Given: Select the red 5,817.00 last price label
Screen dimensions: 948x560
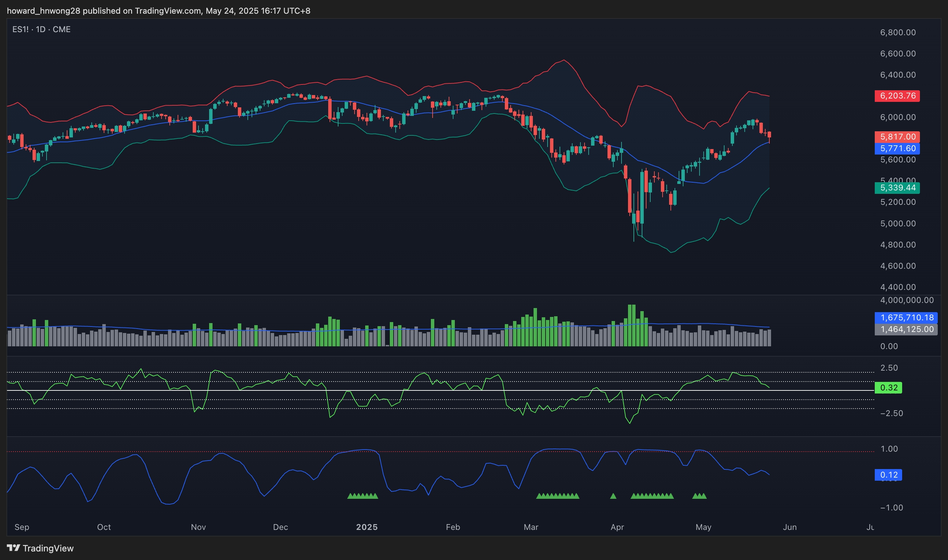Looking at the screenshot, I should click(x=897, y=137).
